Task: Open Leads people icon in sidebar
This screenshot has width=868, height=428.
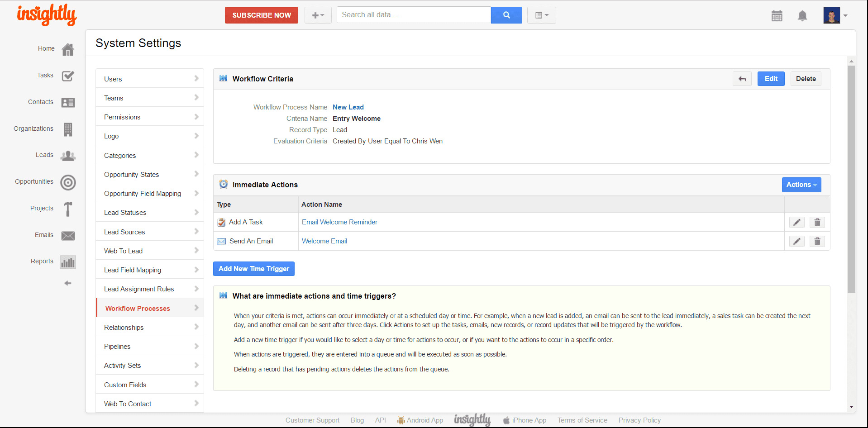Action: tap(68, 156)
